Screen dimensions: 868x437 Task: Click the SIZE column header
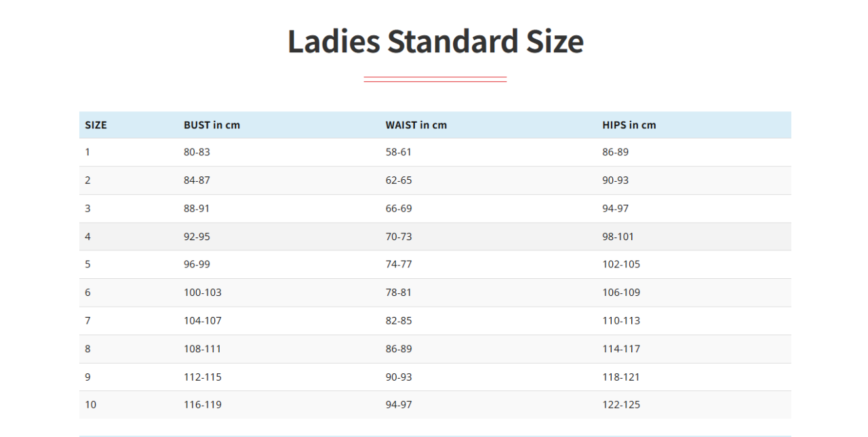(x=96, y=125)
